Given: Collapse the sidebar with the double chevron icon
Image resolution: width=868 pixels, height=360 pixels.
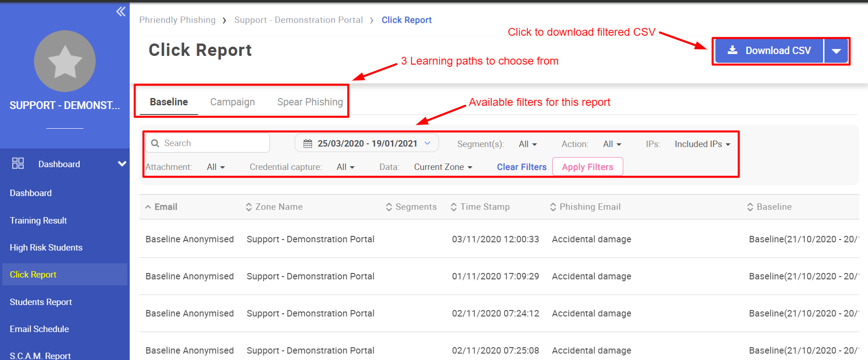Looking at the screenshot, I should [x=121, y=11].
